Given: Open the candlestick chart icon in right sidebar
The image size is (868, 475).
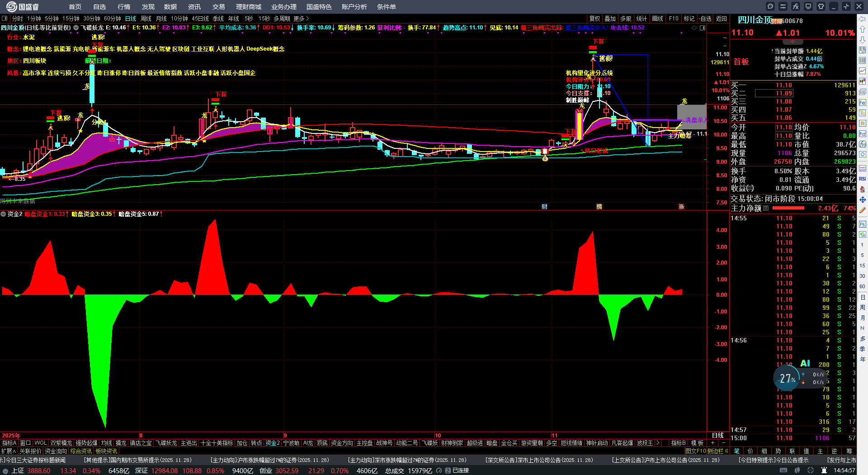Looking at the screenshot, I should coord(863,81).
